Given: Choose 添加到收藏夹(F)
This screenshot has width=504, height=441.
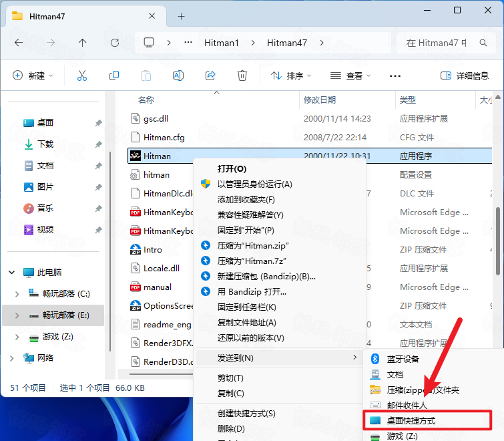Looking at the screenshot, I should pyautogui.click(x=280, y=200).
